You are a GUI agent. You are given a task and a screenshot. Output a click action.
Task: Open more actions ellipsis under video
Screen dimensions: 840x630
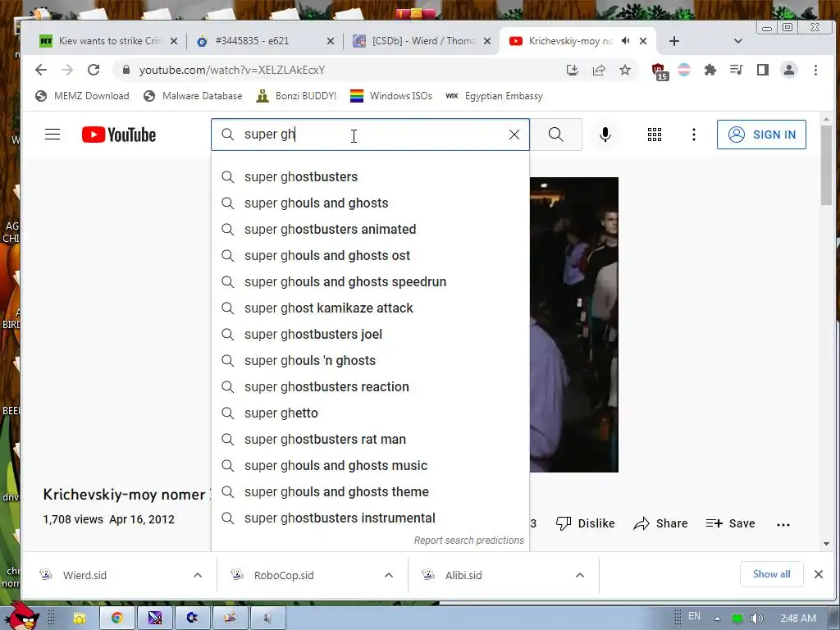(x=783, y=524)
